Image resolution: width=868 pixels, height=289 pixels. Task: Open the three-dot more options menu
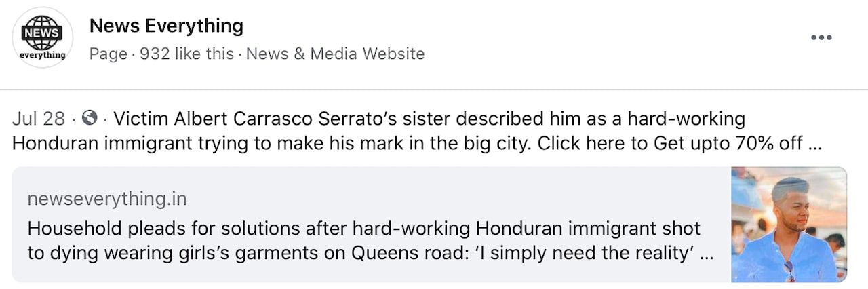click(821, 37)
